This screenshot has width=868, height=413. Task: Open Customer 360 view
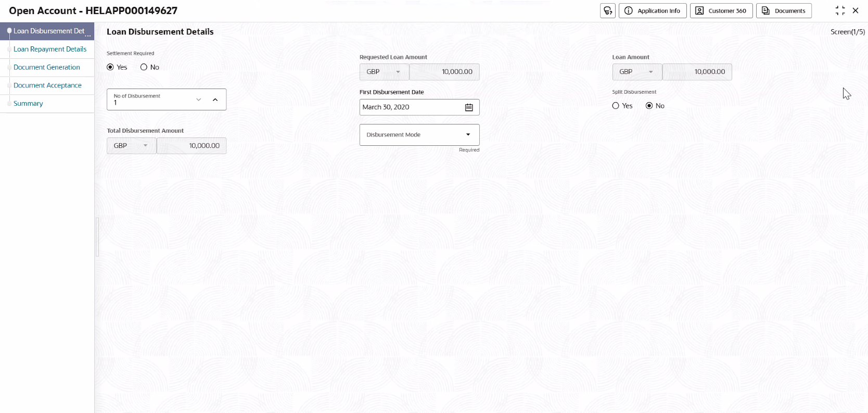[x=721, y=10]
